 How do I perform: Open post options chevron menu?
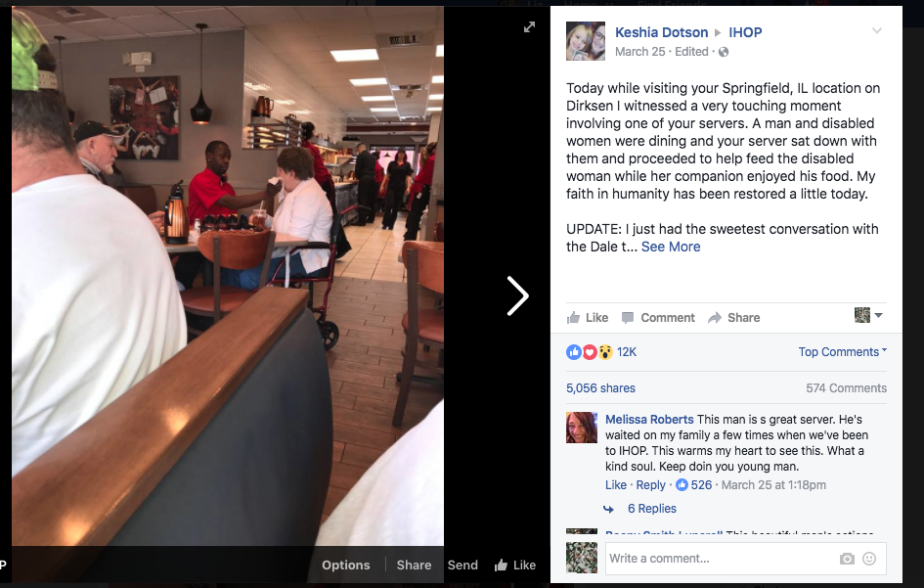coord(877,30)
